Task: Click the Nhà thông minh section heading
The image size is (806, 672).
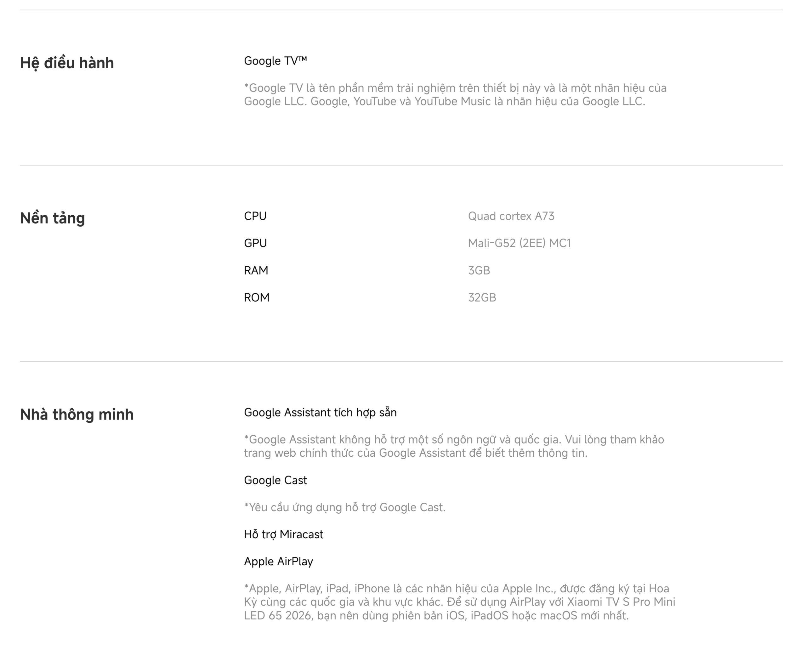Action: click(77, 415)
